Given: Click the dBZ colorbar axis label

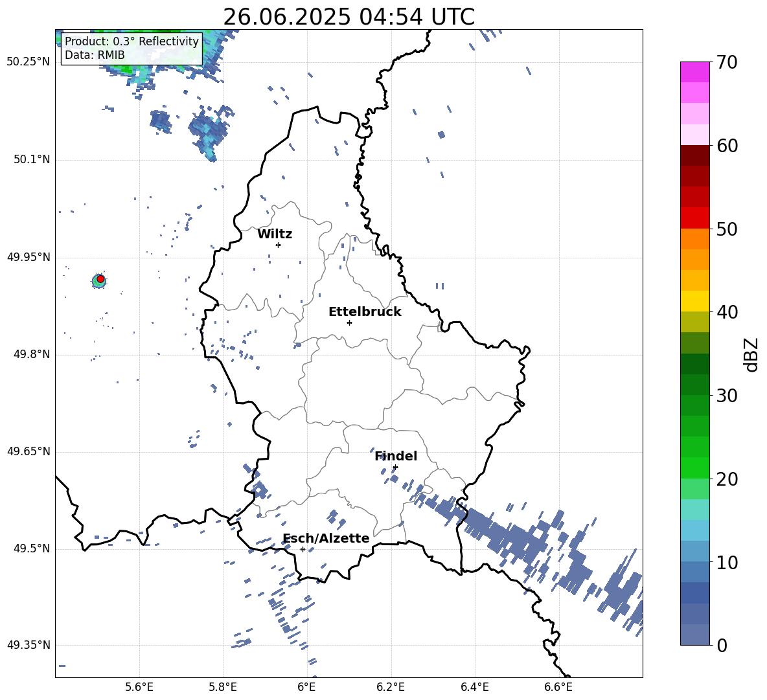Looking at the screenshot, I should point(751,354).
